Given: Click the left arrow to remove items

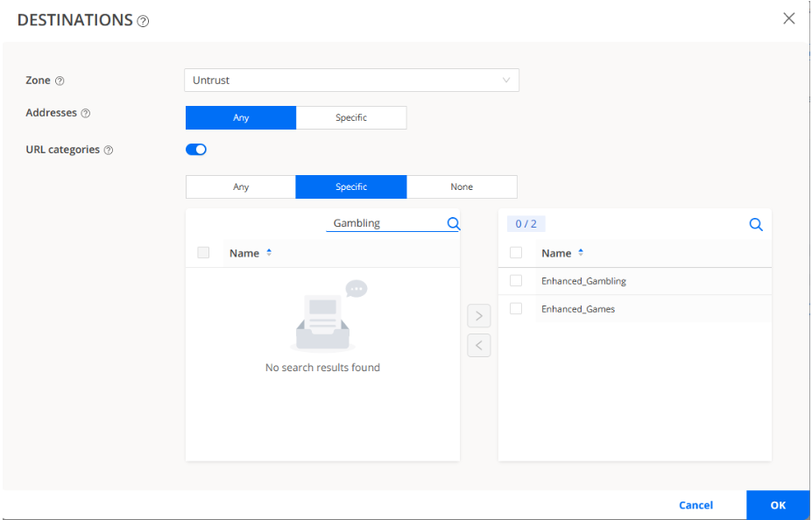Looking at the screenshot, I should pos(478,345).
